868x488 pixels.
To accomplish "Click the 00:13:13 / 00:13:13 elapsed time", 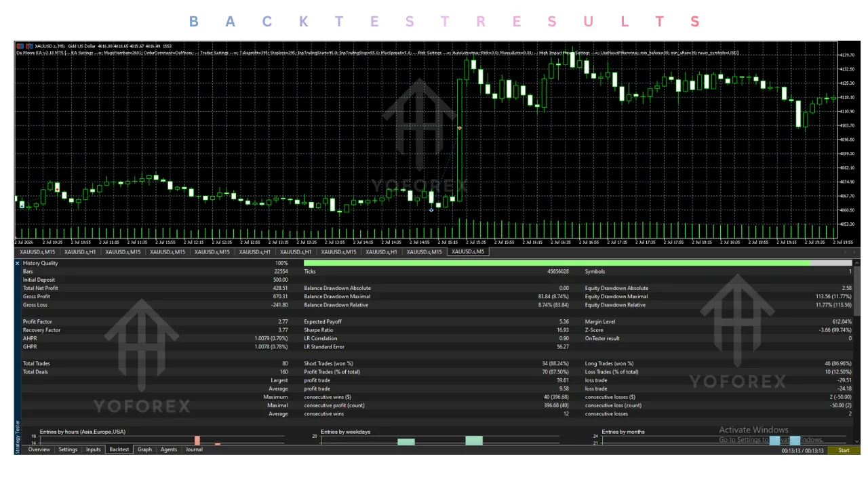I will [803, 451].
